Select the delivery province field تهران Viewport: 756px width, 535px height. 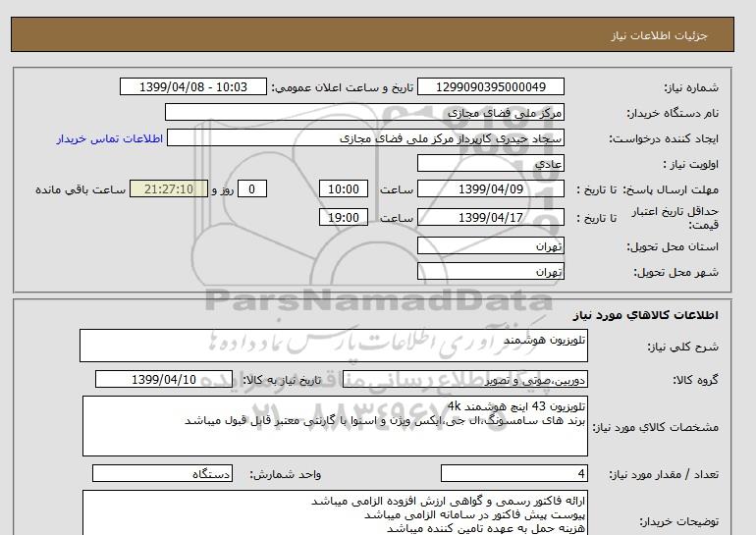[x=490, y=245]
